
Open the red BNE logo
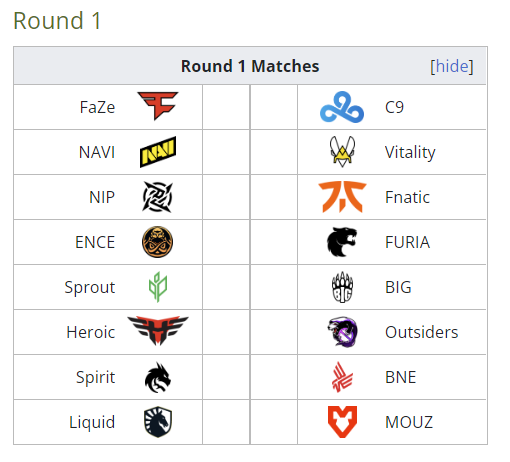[x=342, y=377]
